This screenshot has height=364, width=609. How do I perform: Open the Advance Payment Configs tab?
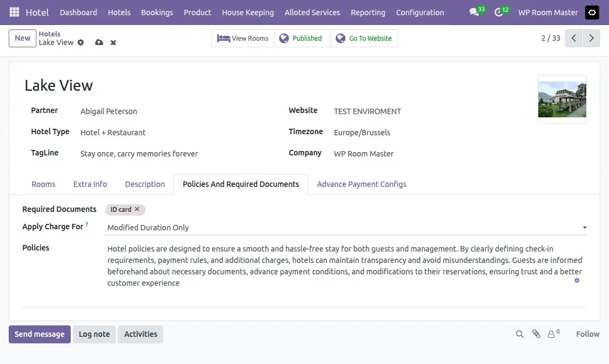361,184
